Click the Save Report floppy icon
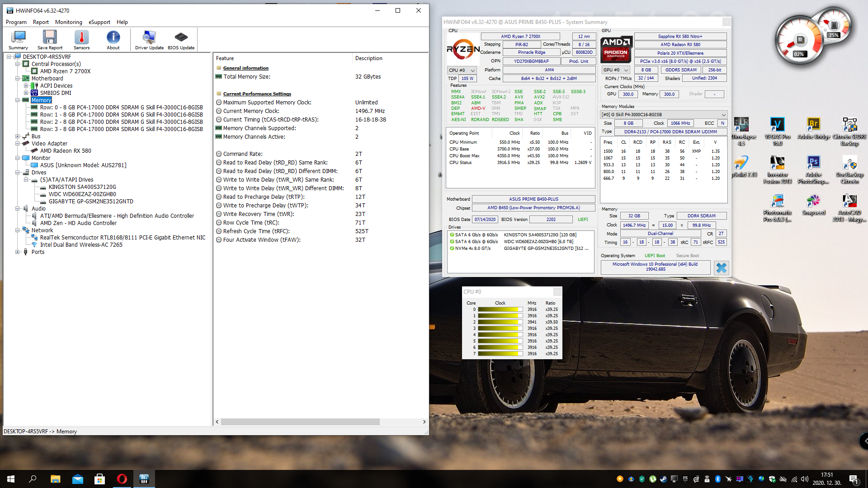 click(50, 37)
